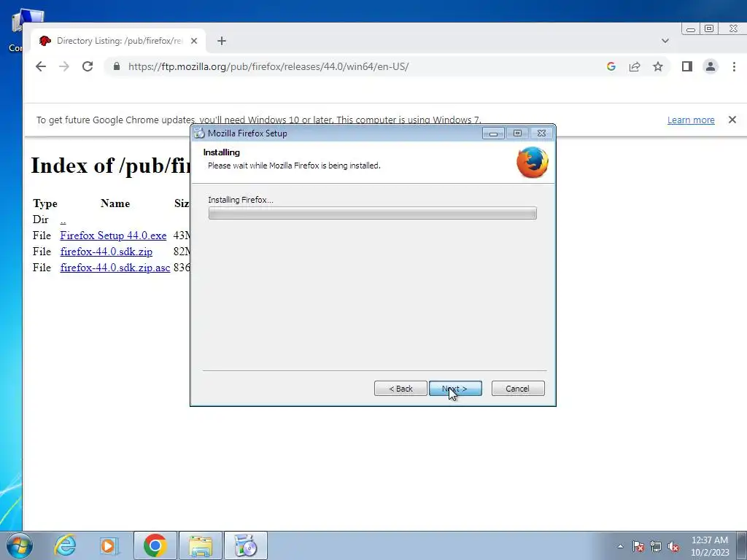
Task: Open the network tray icon
Action: (656, 547)
